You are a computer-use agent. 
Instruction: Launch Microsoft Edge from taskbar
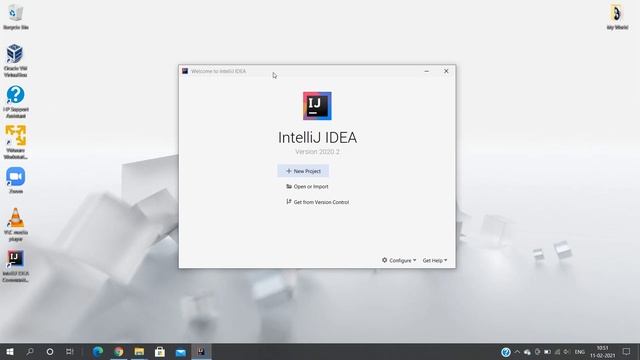[x=98, y=351]
